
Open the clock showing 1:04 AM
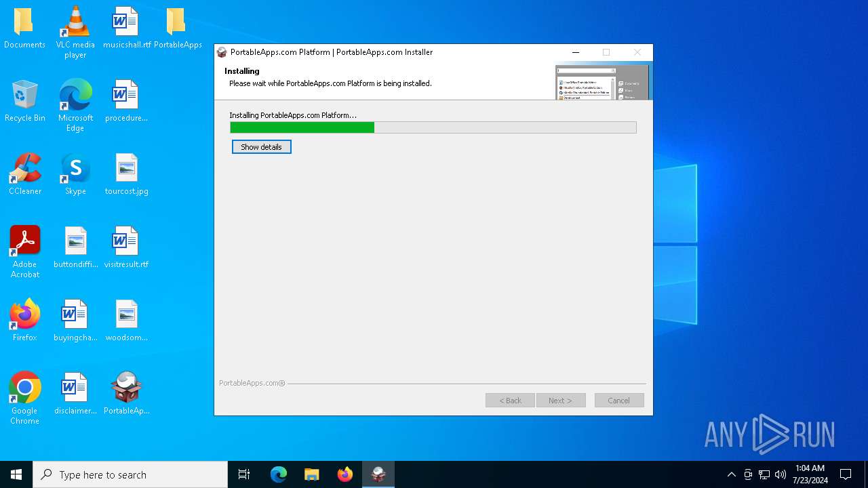tap(810, 474)
